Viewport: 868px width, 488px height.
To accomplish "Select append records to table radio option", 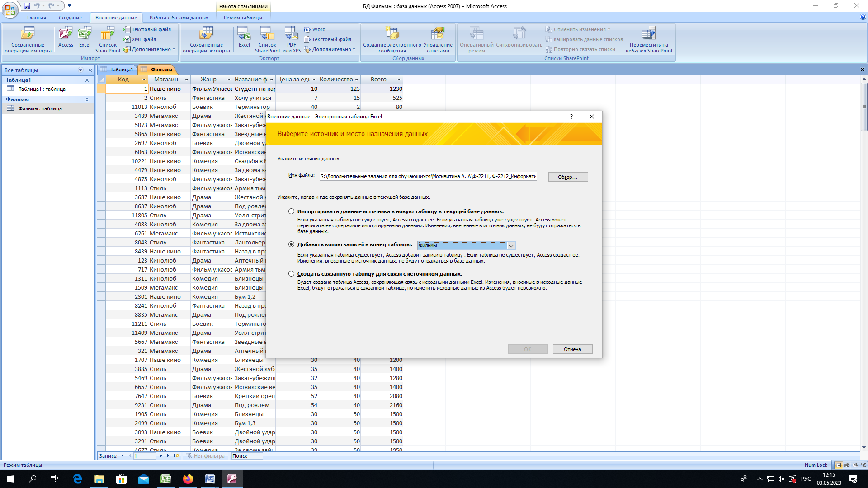I will click(x=291, y=244).
